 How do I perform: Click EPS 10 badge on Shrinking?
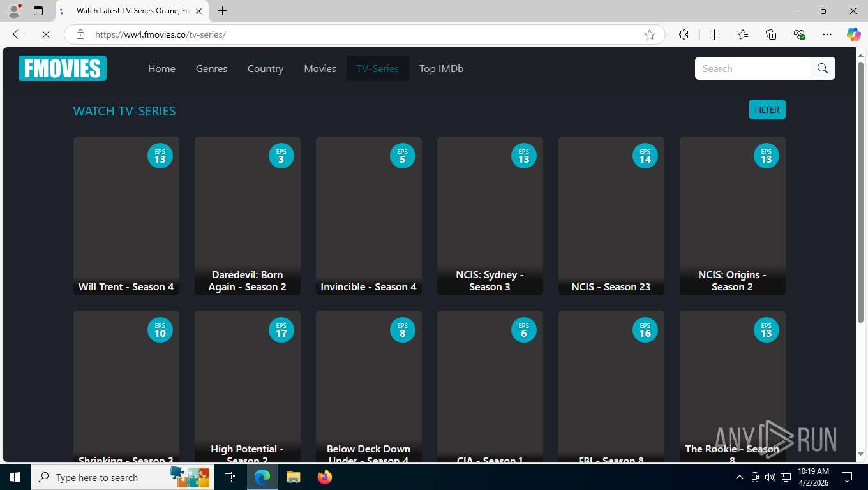click(160, 330)
